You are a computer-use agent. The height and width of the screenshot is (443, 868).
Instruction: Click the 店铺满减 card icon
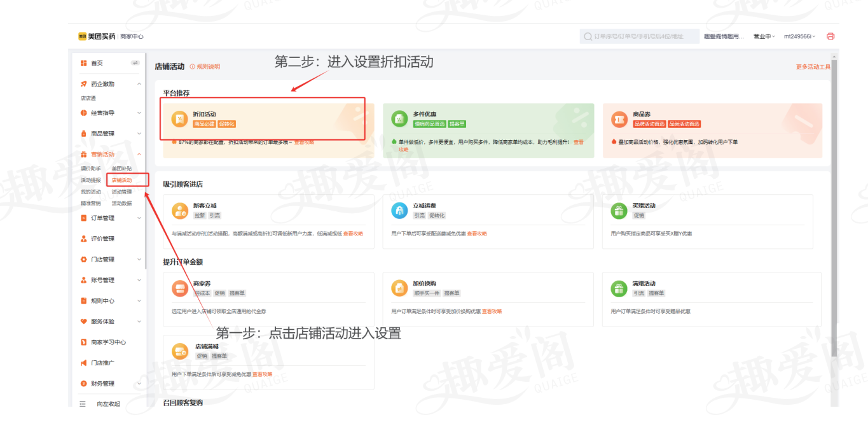180,351
